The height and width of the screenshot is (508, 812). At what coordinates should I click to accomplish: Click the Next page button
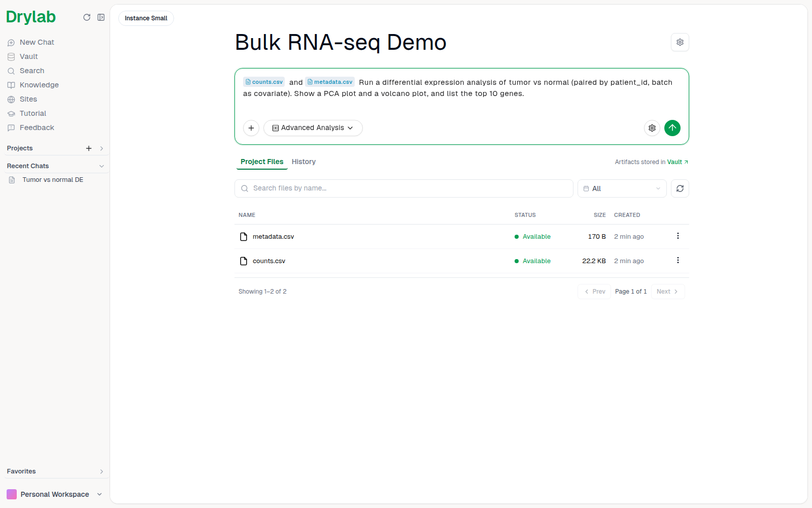[668, 292]
